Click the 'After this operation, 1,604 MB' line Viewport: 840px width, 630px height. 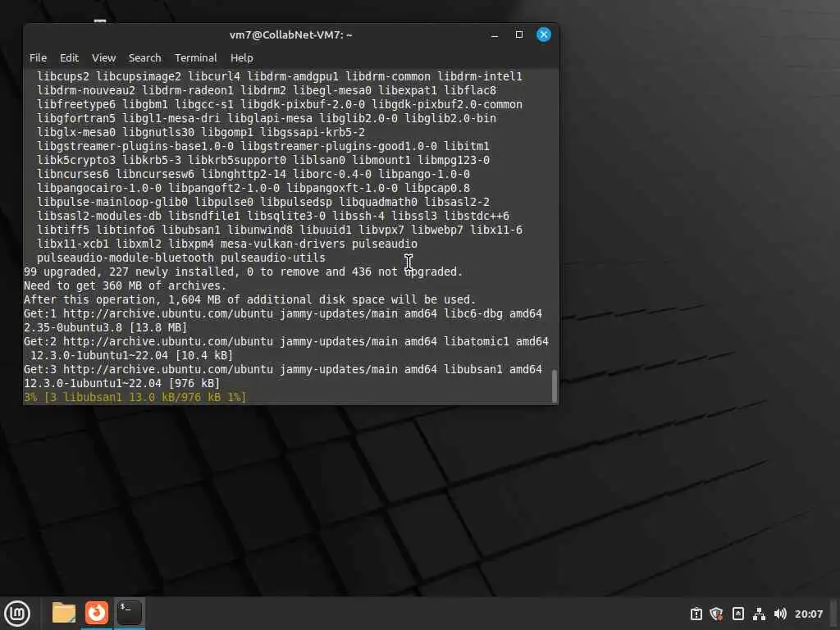[x=249, y=299]
